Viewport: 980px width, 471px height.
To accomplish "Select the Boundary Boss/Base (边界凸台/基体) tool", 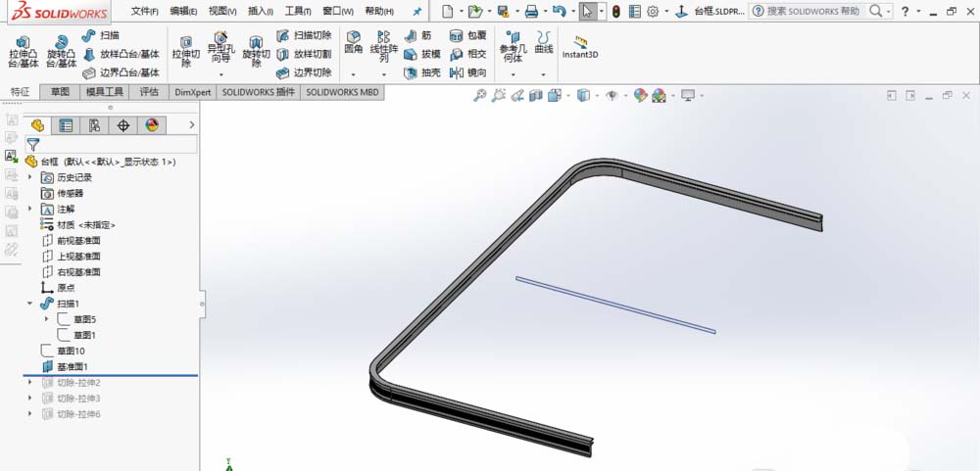I will 122,72.
